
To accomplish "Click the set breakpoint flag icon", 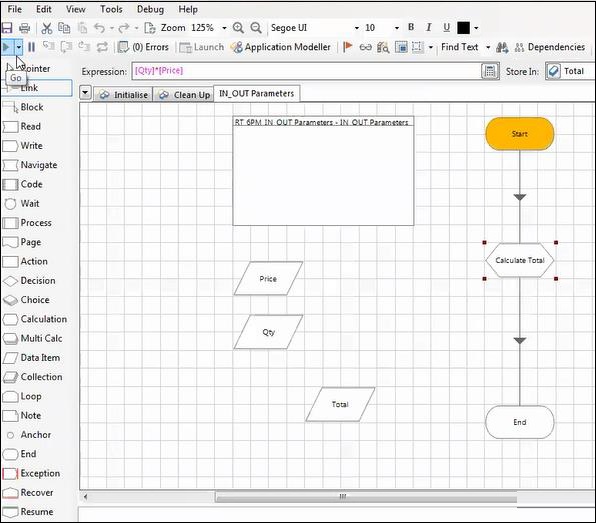I will tap(347, 47).
